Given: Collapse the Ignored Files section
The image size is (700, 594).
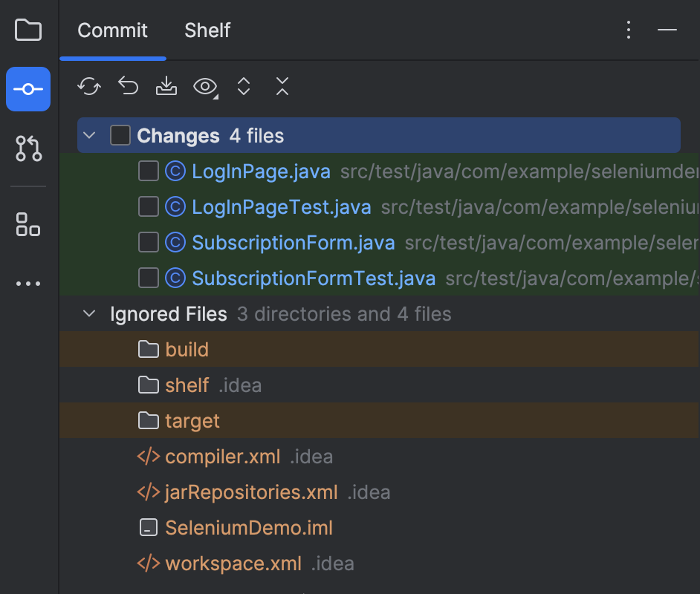Looking at the screenshot, I should [x=89, y=313].
